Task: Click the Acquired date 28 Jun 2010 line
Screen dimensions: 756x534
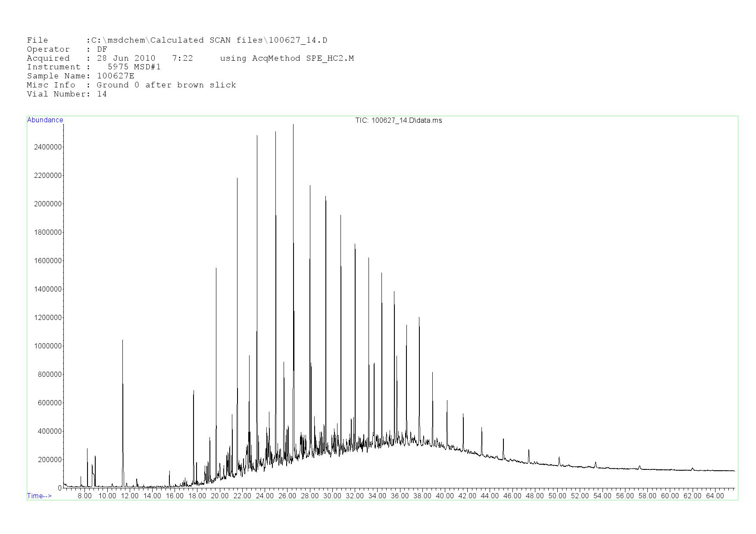Action: pos(110,58)
